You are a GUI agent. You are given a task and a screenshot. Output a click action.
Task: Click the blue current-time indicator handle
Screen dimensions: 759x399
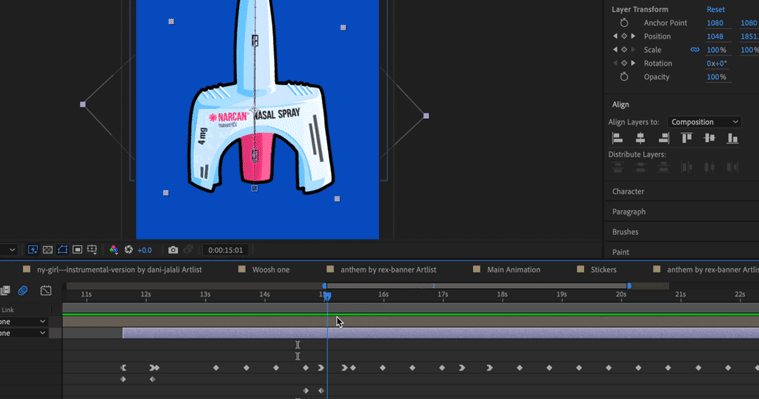click(x=328, y=295)
